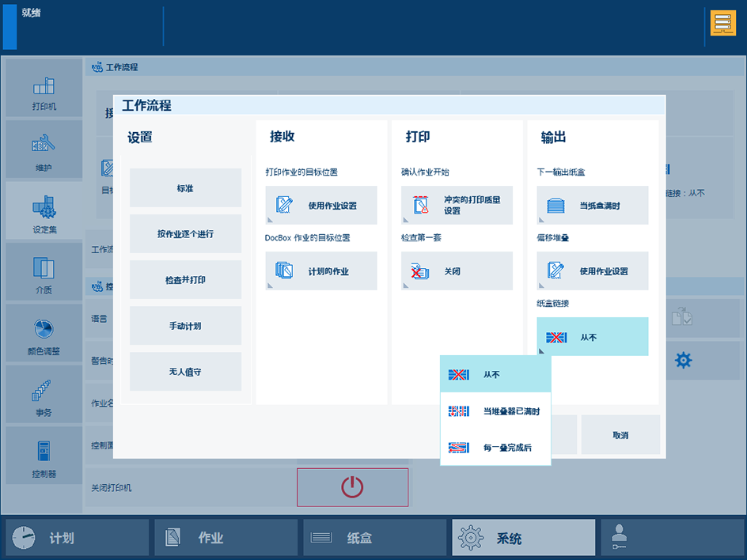The height and width of the screenshot is (560, 747).
Task: Click the orange server status icon
Action: coord(722,22)
